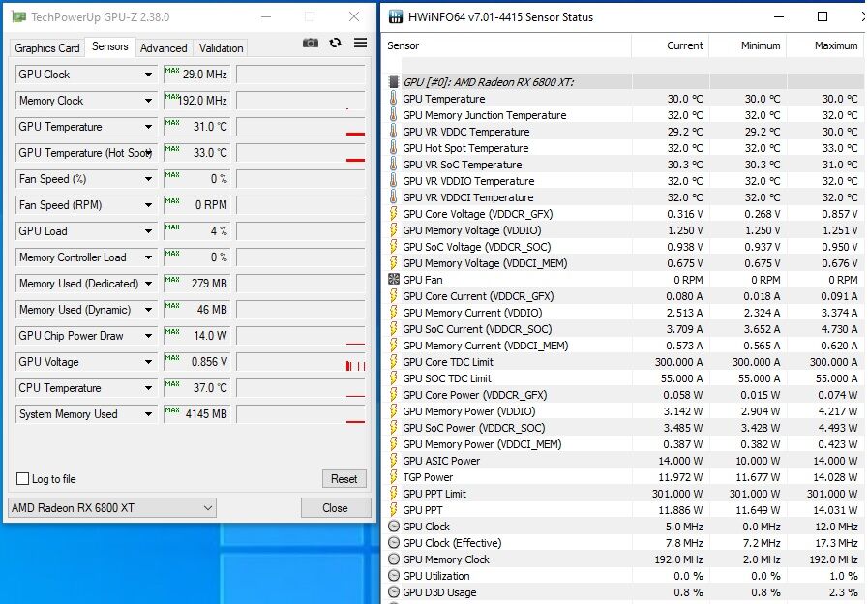The width and height of the screenshot is (868, 604).
Task: Click lightning icon beside GPU Core Voltage (VDDCR_GFX)
Action: (x=394, y=214)
